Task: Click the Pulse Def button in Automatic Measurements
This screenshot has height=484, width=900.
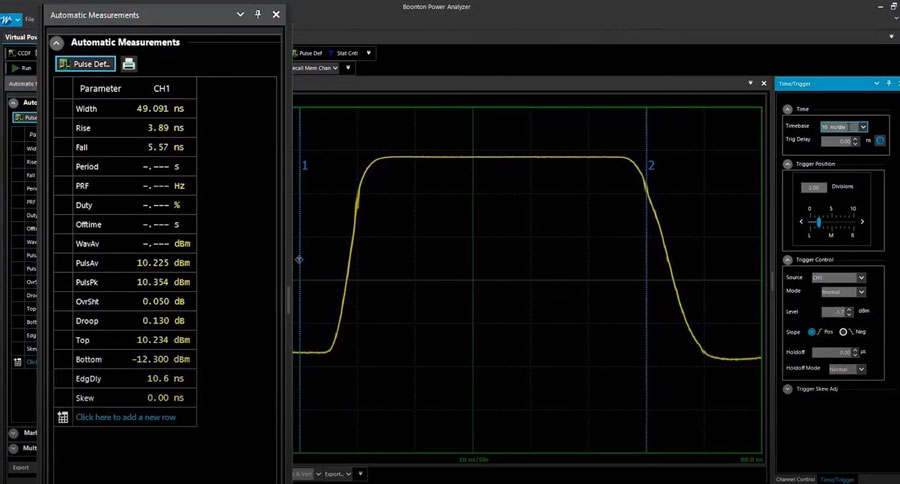Action: (85, 64)
